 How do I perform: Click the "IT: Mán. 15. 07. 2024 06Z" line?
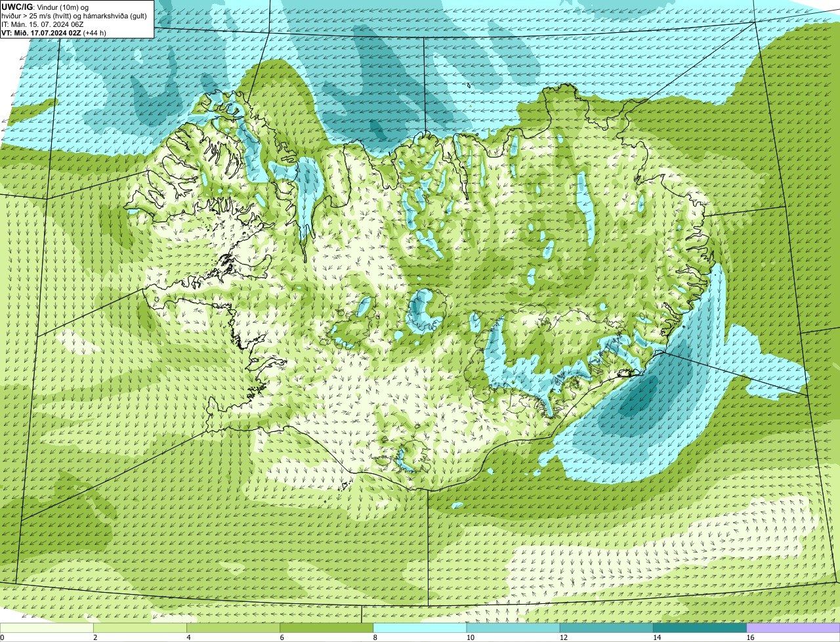[x=42, y=24]
